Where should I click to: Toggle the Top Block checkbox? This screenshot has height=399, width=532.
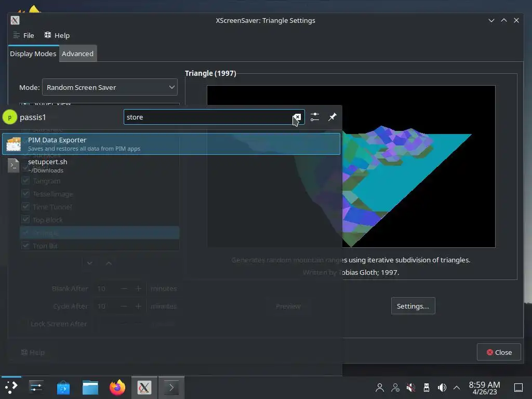(x=26, y=220)
